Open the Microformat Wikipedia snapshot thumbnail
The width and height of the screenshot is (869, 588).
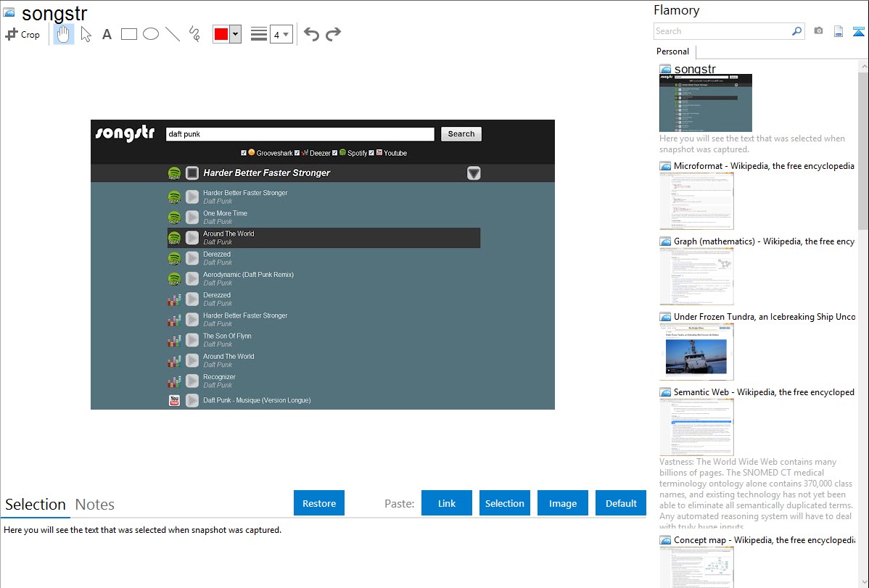[x=696, y=201]
